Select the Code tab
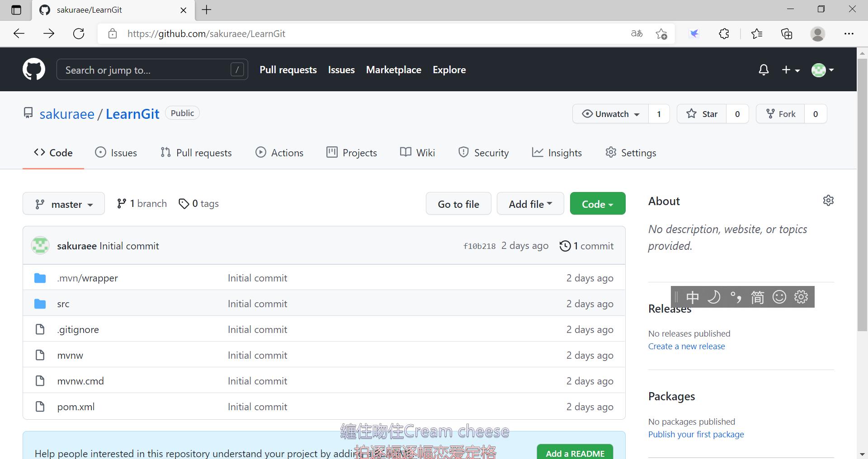The width and height of the screenshot is (868, 459). [53, 153]
